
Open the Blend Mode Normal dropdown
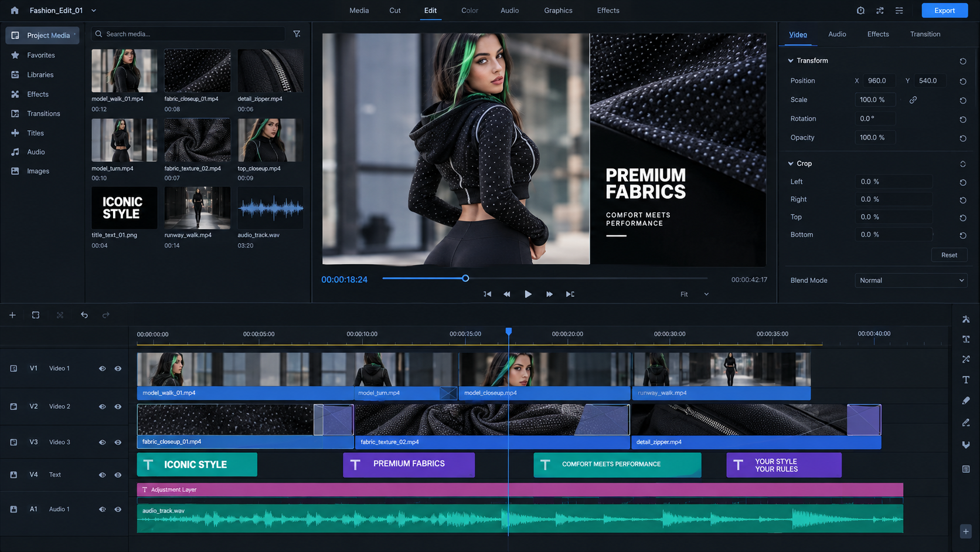tap(911, 280)
